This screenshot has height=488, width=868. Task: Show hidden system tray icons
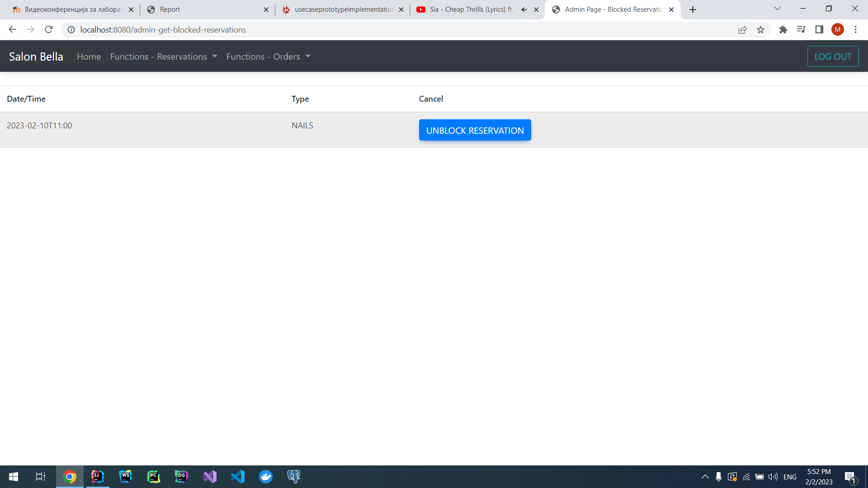tap(705, 477)
